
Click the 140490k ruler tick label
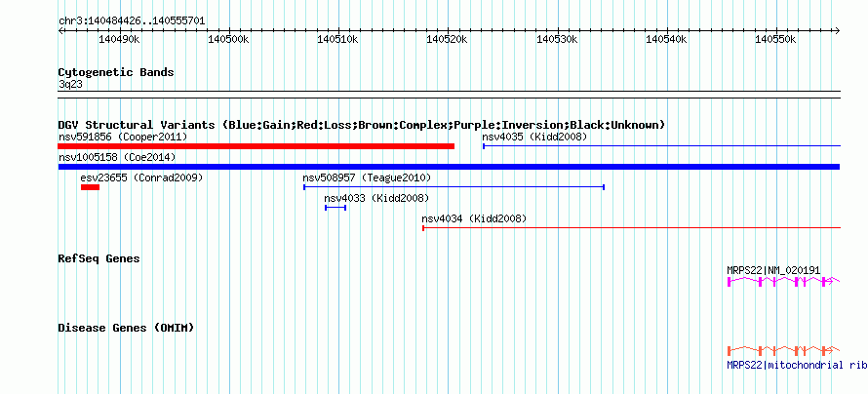119,40
